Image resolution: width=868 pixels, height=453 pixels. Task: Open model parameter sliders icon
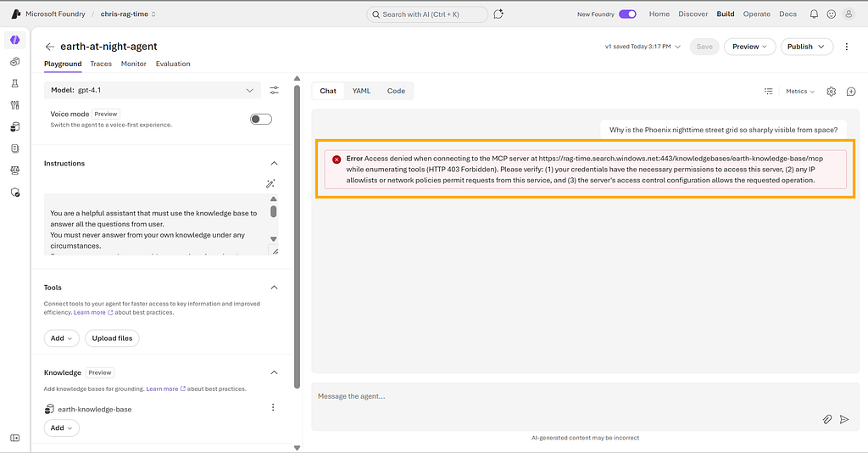[274, 90]
